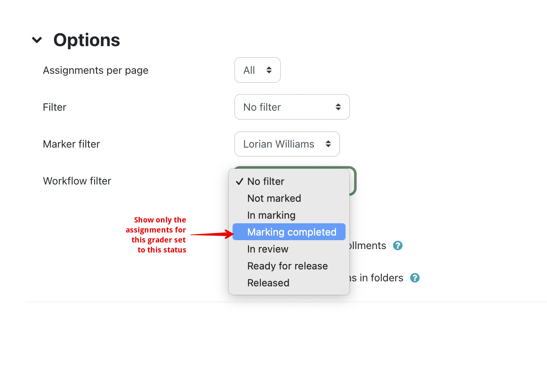The width and height of the screenshot is (547, 392).
Task: Open the Filter dropdown showing No filter
Action: [292, 107]
